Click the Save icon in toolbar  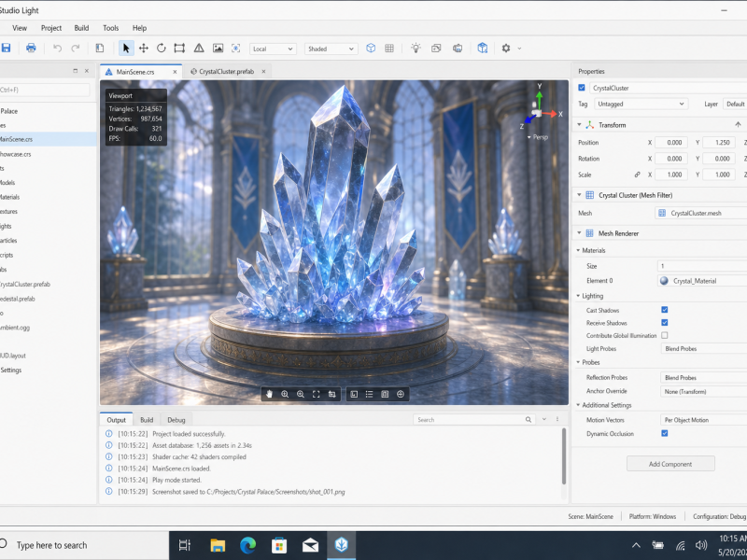[6, 48]
